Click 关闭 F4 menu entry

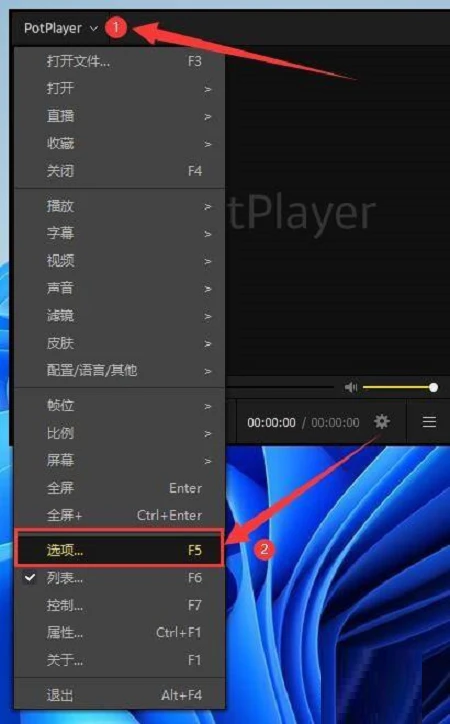click(x=120, y=171)
